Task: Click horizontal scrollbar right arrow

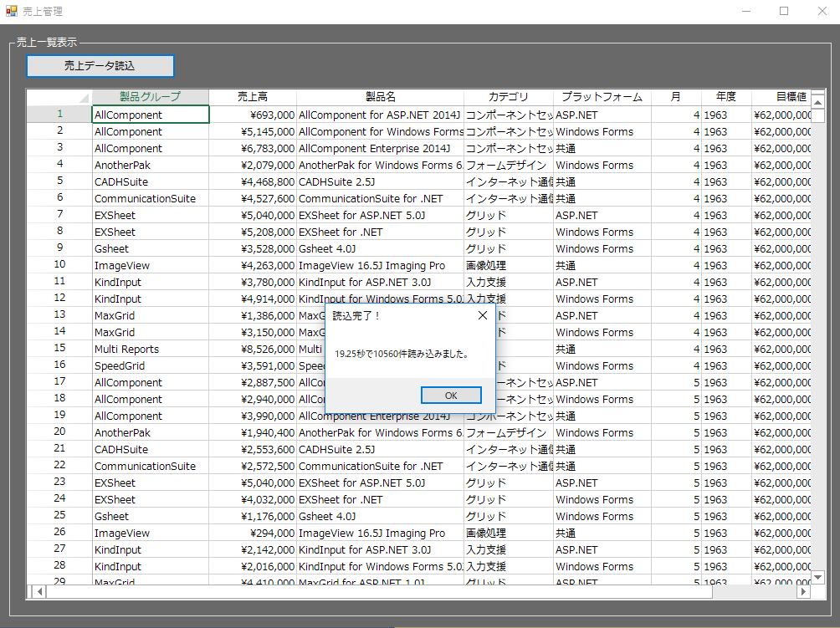Action: pyautogui.click(x=803, y=591)
